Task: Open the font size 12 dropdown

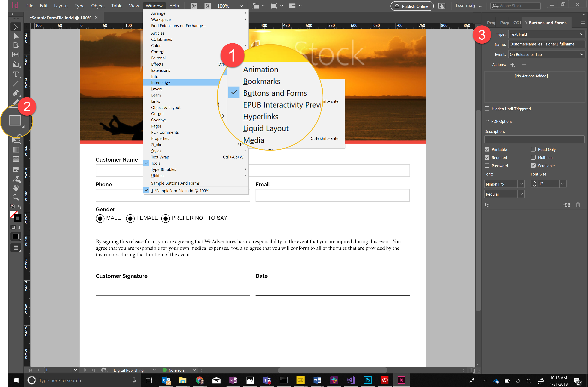Action: pos(563,184)
